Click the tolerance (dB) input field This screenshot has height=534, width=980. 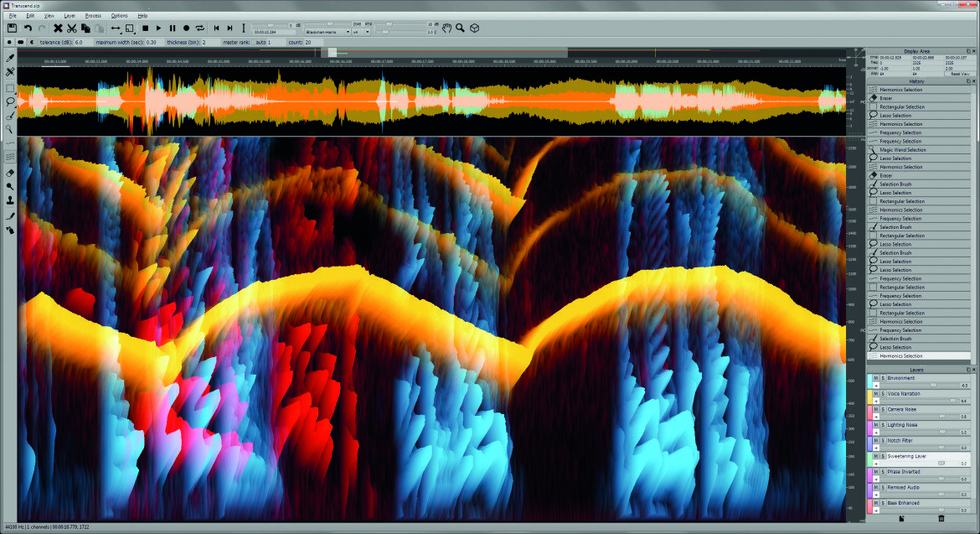tap(82, 43)
